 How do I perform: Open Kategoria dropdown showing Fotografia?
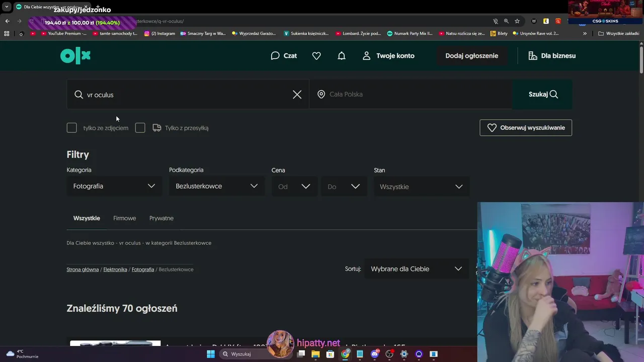pyautogui.click(x=114, y=186)
